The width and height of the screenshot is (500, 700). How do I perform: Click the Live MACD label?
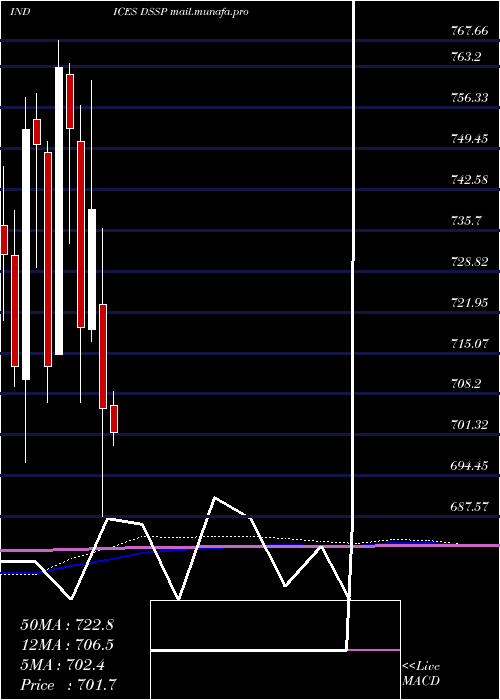click(x=421, y=673)
